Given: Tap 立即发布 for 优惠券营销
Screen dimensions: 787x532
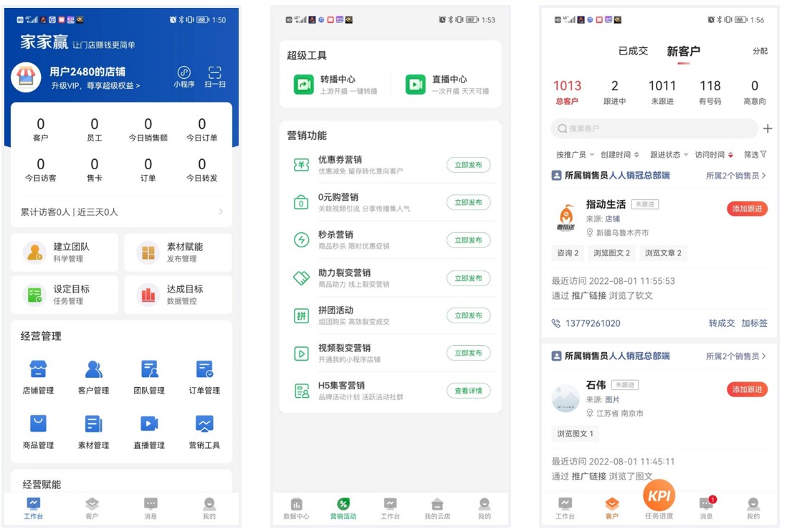Looking at the screenshot, I should (x=468, y=165).
